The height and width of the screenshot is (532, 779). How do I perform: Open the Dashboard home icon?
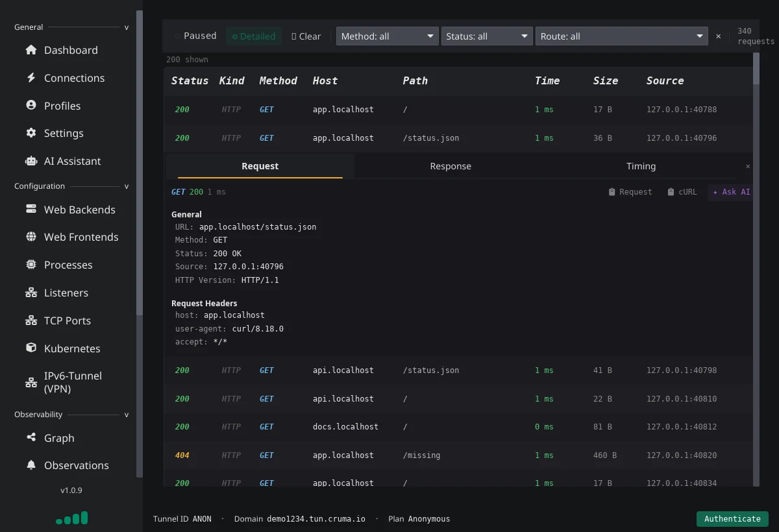[x=31, y=50]
